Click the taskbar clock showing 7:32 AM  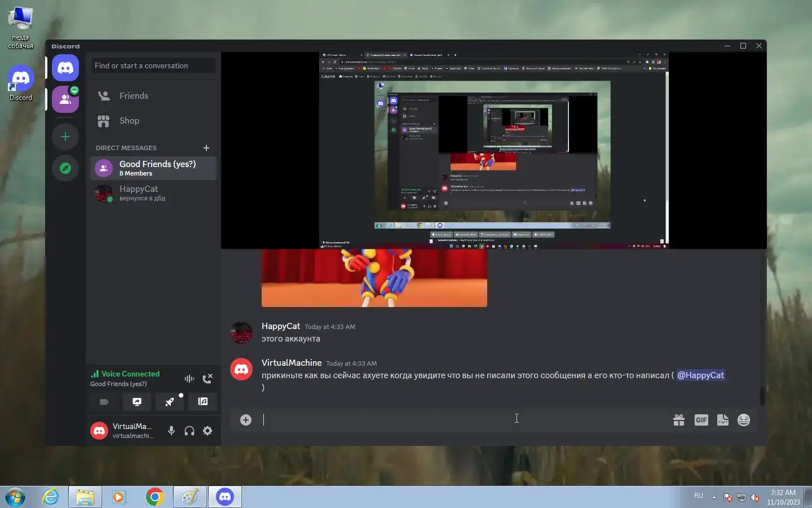(783, 497)
